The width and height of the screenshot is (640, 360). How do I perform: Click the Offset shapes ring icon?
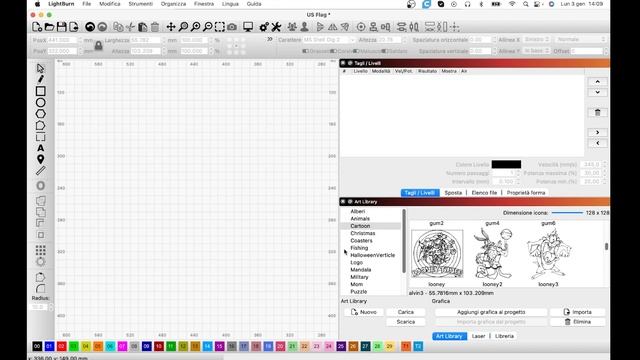click(x=40, y=186)
